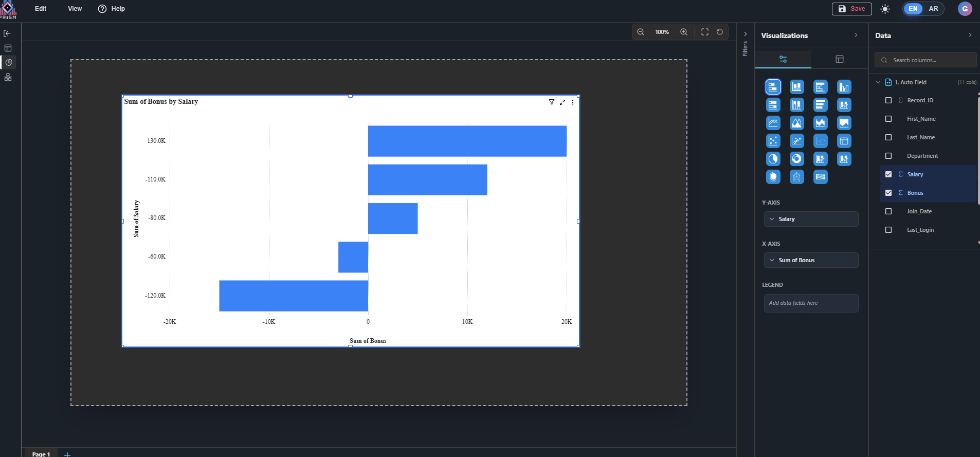Switch the language toggle to AR
980x457 pixels.
(x=933, y=9)
